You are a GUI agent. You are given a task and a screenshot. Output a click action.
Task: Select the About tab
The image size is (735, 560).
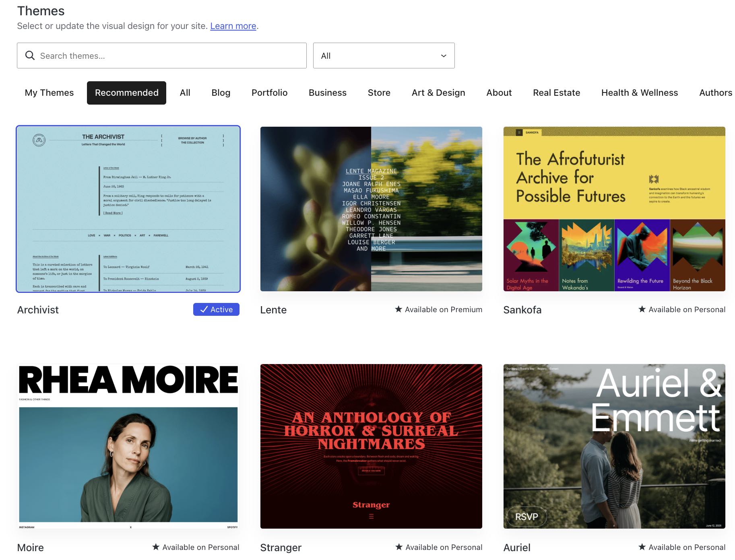click(499, 93)
